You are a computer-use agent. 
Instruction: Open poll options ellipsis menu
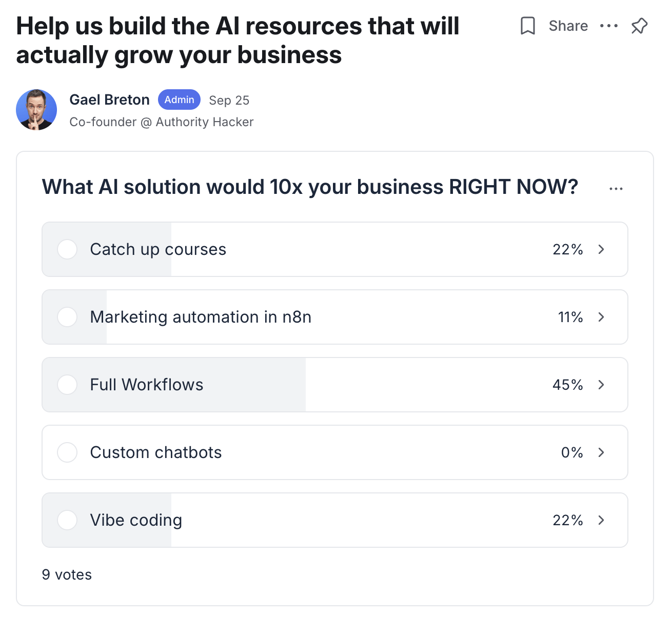click(x=616, y=189)
